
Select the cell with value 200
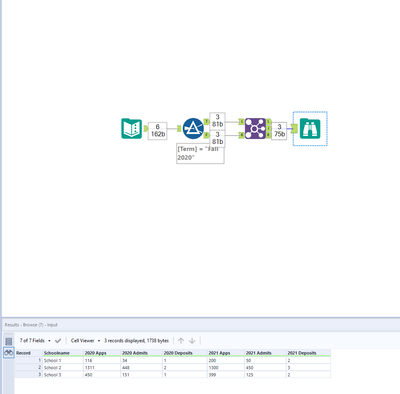[226, 360]
